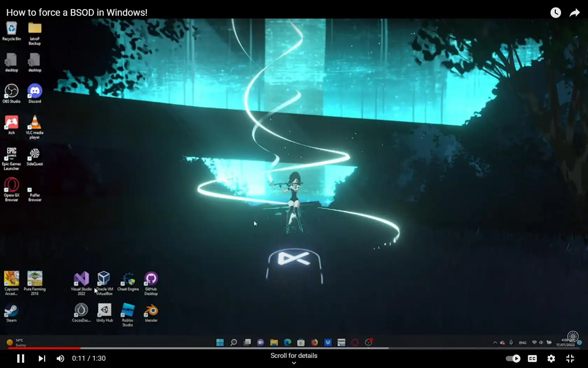Expand details chevron below 'Scroll for details'
Viewport: 588px width, 368px height.
click(x=294, y=363)
